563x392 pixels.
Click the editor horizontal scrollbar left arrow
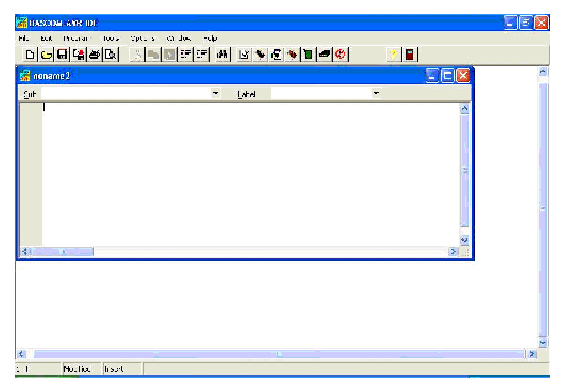coord(25,252)
